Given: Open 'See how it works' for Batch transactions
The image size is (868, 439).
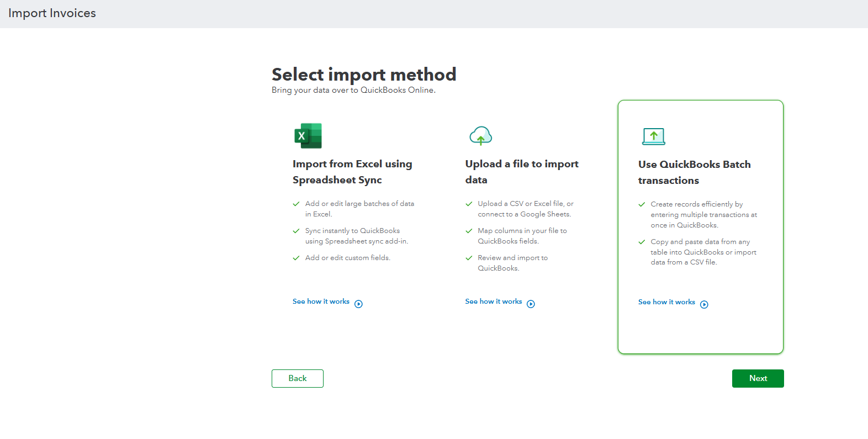Looking at the screenshot, I should 666,302.
